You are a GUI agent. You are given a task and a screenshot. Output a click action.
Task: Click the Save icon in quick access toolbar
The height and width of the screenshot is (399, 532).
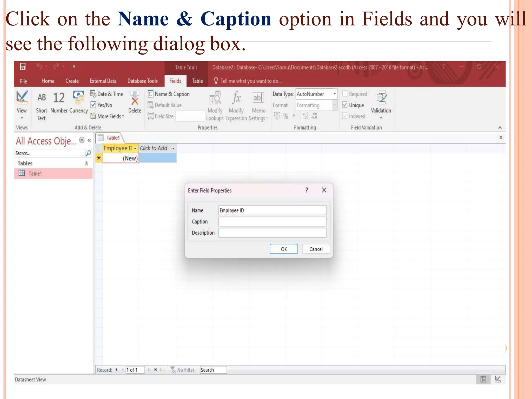[23, 66]
